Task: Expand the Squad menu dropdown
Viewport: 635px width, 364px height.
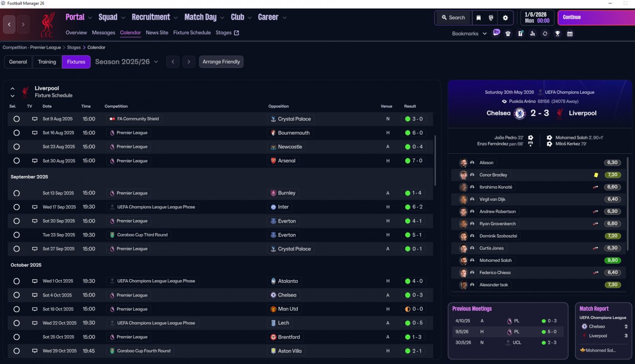Action: (123, 18)
